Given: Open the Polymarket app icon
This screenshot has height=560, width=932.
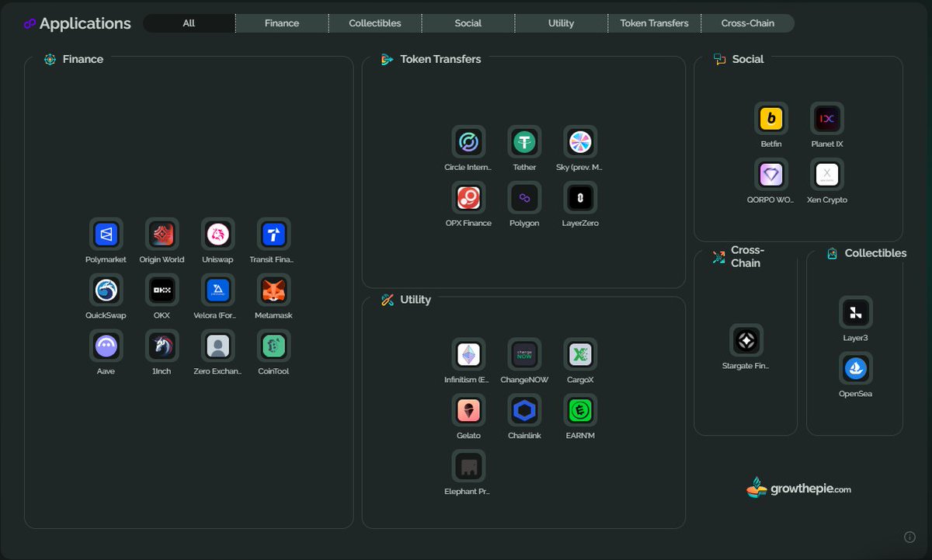Looking at the screenshot, I should pos(106,234).
